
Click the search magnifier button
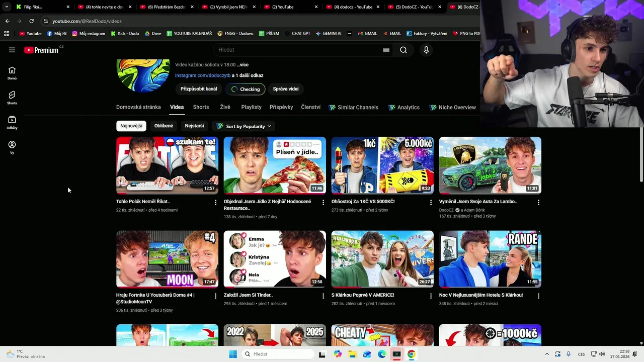pyautogui.click(x=404, y=50)
